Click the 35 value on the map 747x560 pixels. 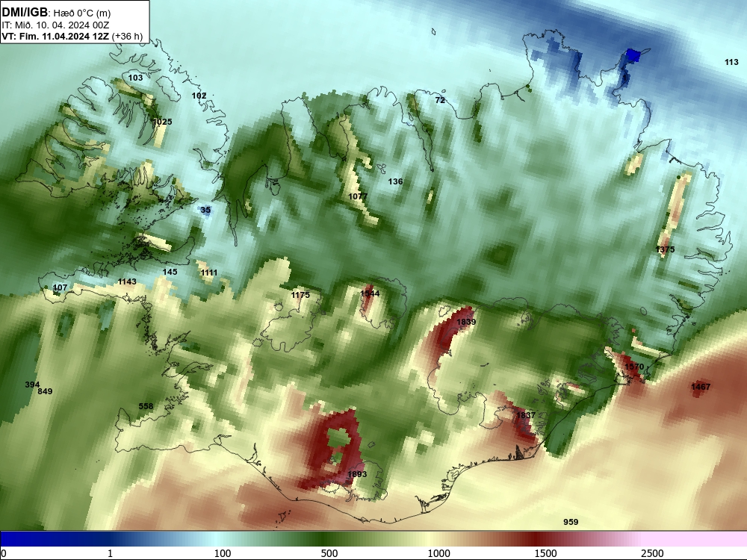click(205, 210)
